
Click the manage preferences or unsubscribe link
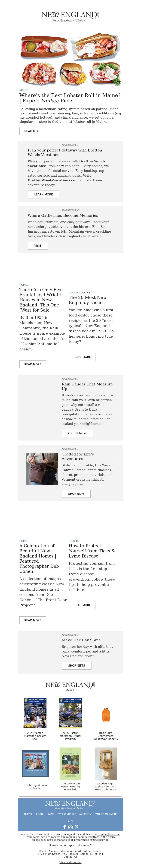click(x=75, y=840)
